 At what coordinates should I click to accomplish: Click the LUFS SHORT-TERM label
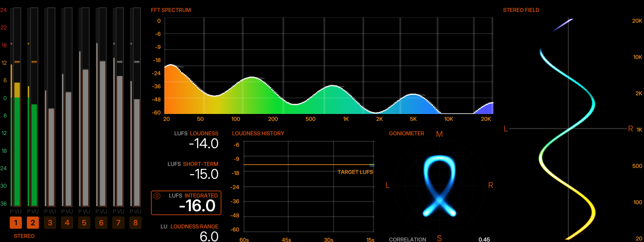pos(193,164)
